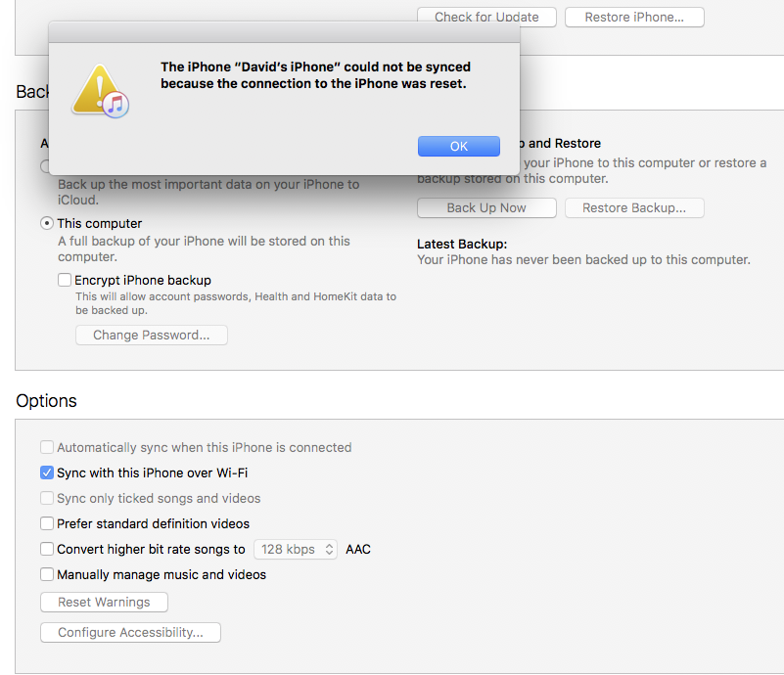Image resolution: width=784 pixels, height=675 pixels.
Task: Enable Prefer standard definition videos
Action: coord(47,523)
